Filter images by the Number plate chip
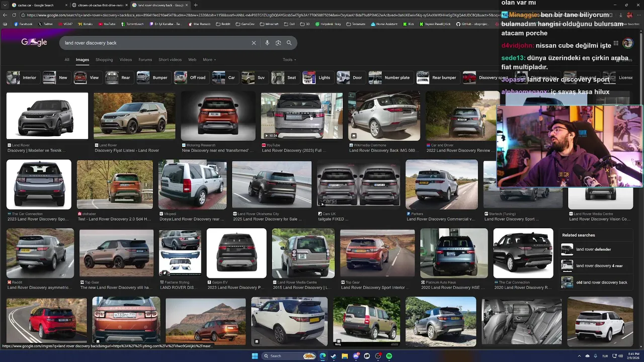 point(390,77)
